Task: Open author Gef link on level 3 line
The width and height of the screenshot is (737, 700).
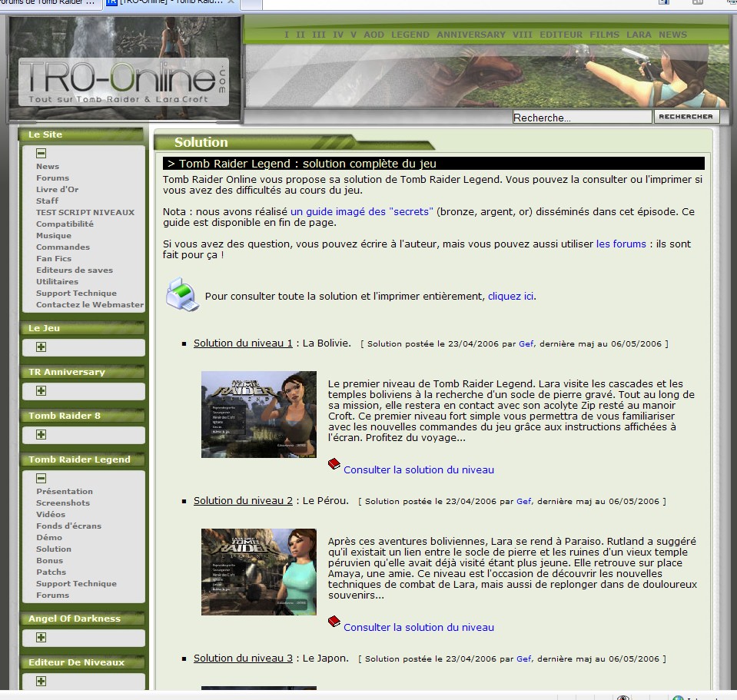Action: click(524, 659)
